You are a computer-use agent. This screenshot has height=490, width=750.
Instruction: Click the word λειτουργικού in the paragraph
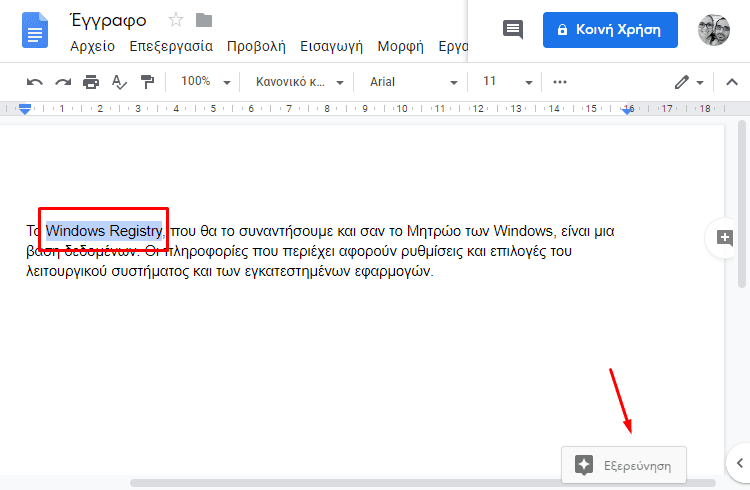pos(66,272)
